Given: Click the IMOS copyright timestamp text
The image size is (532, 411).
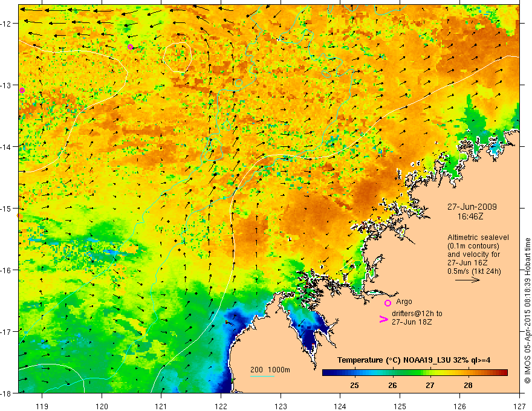Looking at the screenshot, I should pyautogui.click(x=527, y=311).
